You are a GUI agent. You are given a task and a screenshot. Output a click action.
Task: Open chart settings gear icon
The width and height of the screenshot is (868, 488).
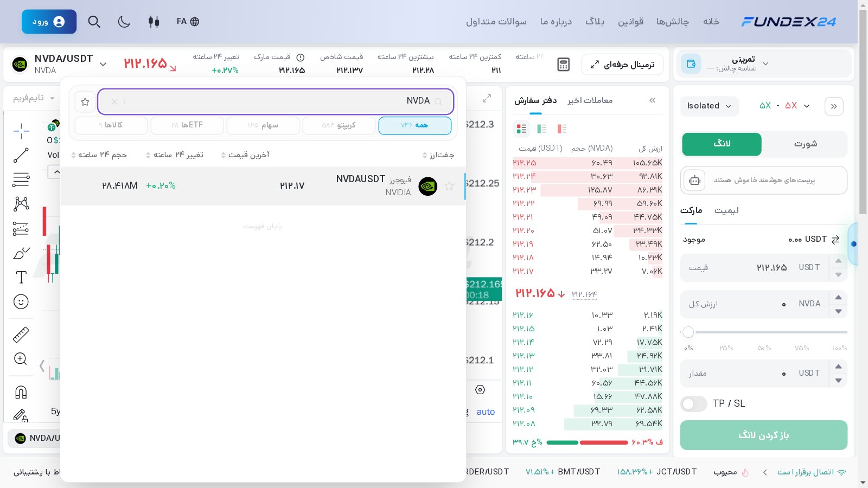coord(480,390)
